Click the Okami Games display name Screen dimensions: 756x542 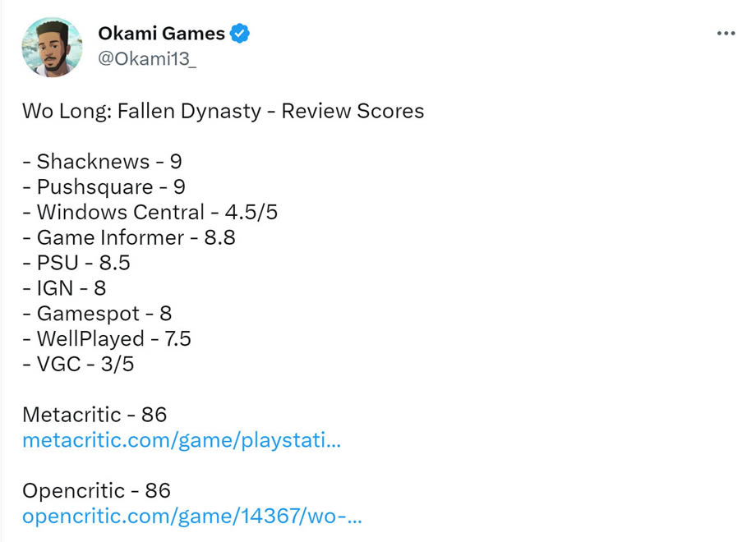coord(161,34)
